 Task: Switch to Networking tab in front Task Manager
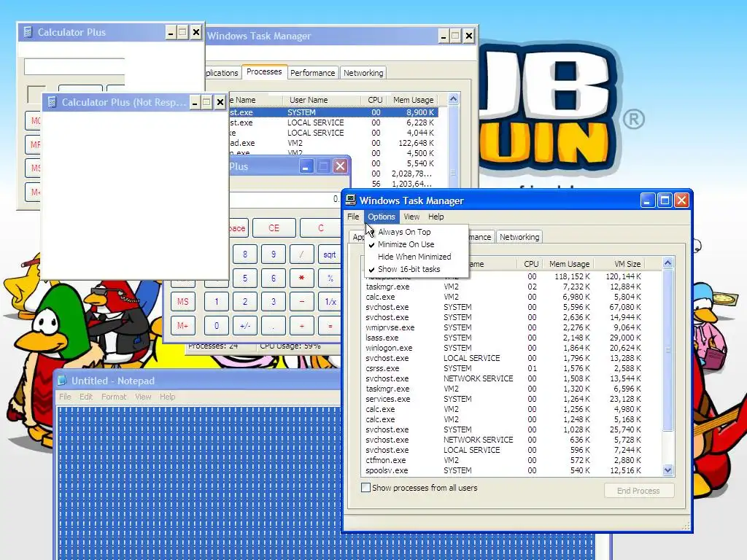(519, 237)
